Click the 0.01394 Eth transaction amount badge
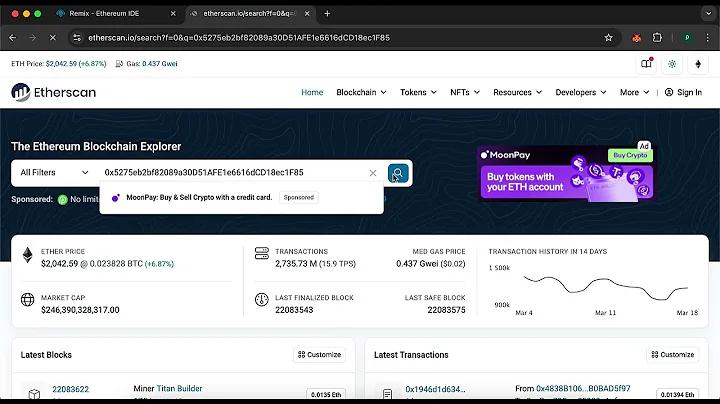The image size is (720, 404). coord(677,394)
